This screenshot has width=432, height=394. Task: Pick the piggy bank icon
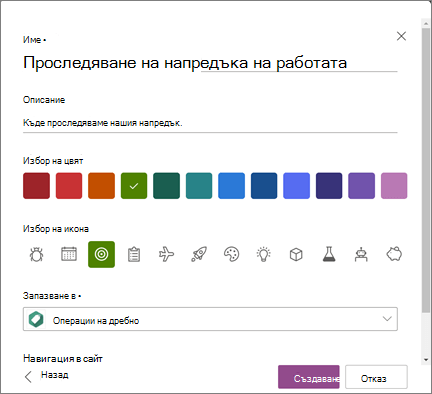(394, 254)
